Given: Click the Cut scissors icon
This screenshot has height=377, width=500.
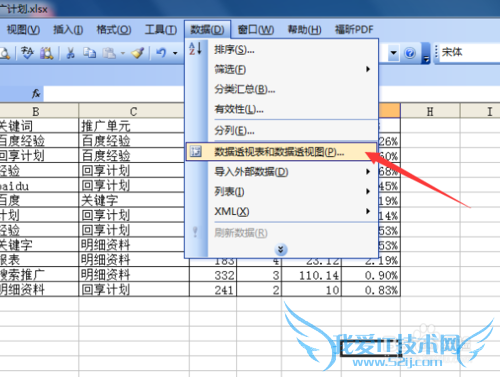Looking at the screenshot, I should coord(70,53).
